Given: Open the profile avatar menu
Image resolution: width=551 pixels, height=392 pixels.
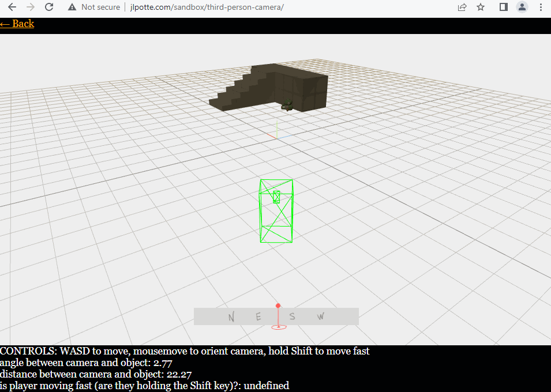Looking at the screenshot, I should pos(522,7).
